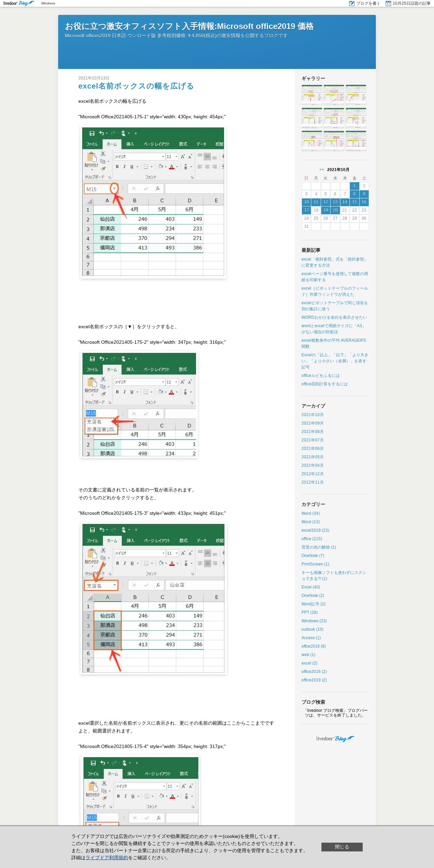Select October 8 in the calendar
The width and height of the screenshot is (434, 868).
[354, 194]
